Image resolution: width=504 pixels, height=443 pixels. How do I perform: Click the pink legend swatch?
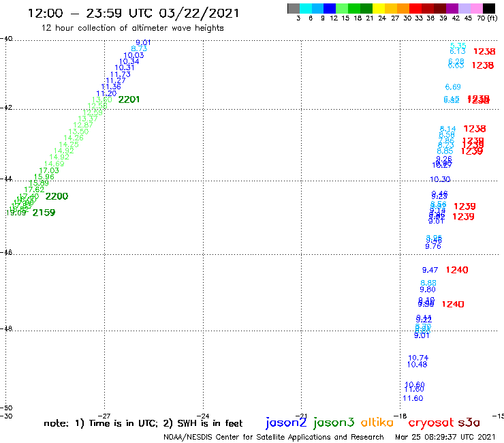477,8
